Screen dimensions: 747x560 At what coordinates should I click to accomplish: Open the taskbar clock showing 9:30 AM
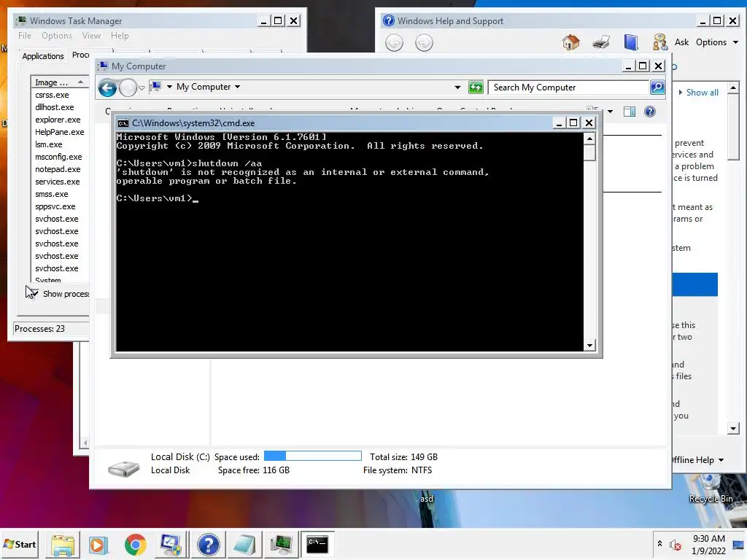pos(708,545)
